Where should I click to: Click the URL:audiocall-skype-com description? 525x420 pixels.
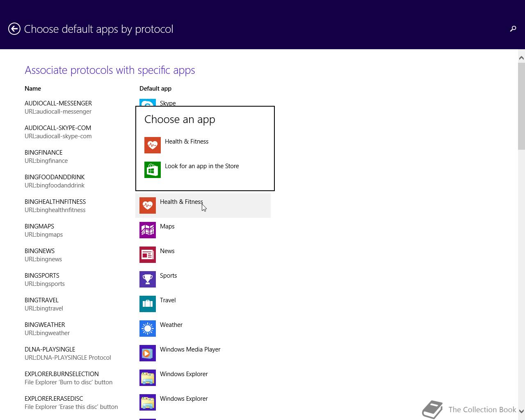coord(58,136)
